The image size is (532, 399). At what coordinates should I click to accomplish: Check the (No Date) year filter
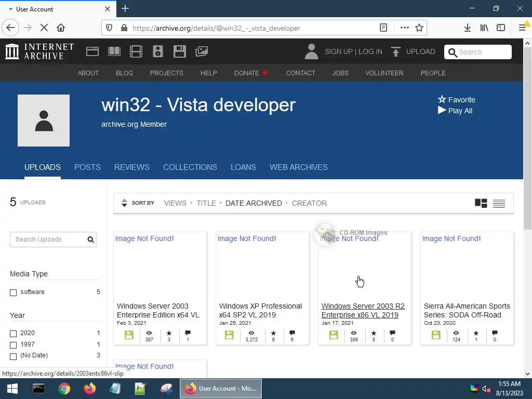(13, 356)
